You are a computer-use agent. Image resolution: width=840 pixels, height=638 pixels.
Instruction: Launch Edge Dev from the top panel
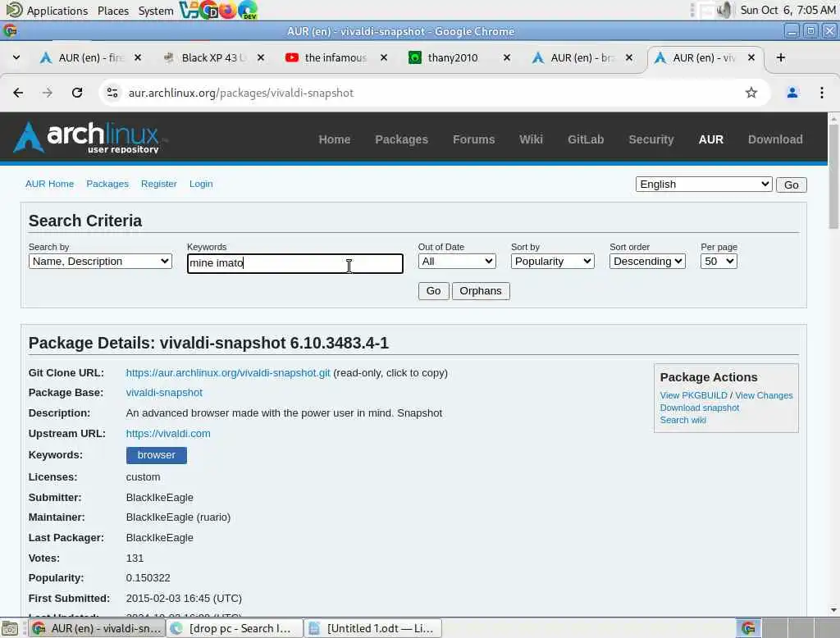[248, 10]
